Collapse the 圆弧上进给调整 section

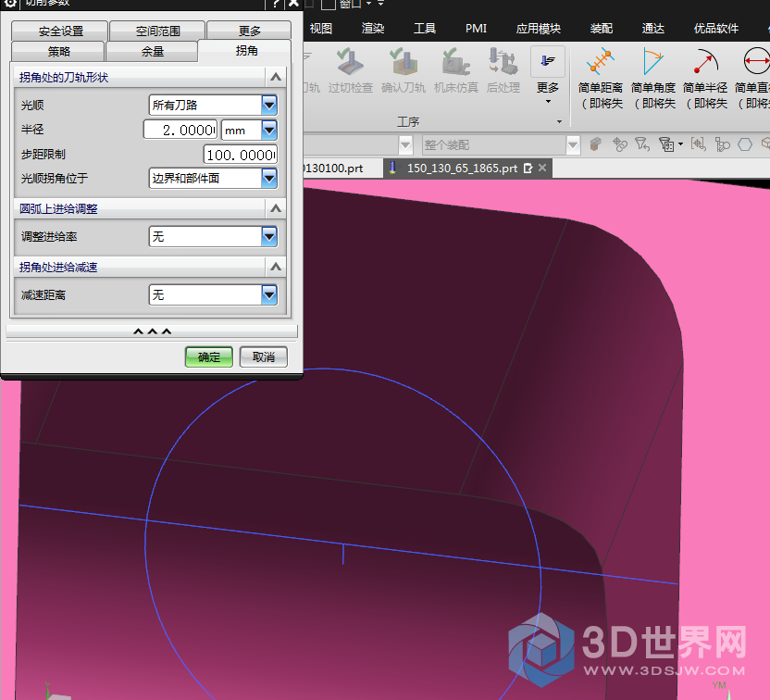coord(276,208)
